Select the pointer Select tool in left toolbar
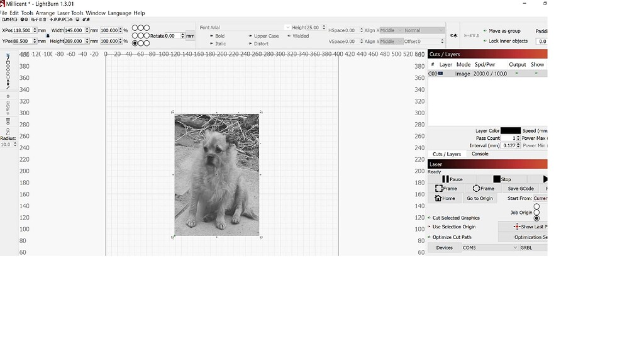644x343 pixels. point(8,55)
